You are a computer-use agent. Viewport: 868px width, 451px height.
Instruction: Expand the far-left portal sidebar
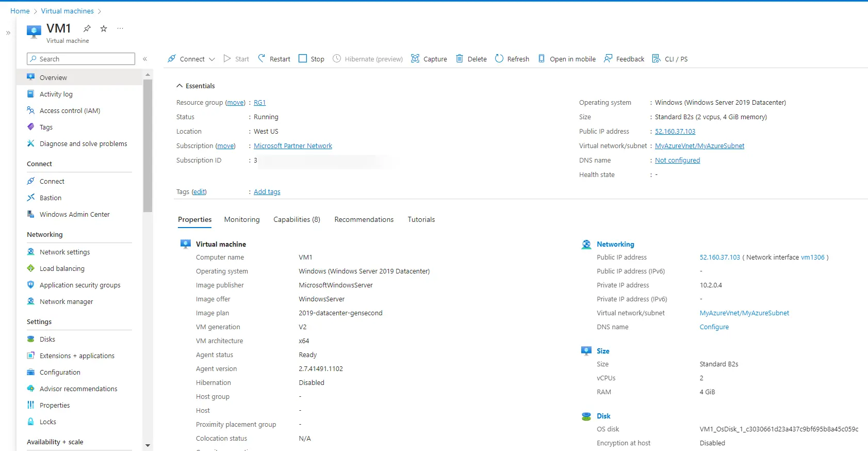coord(8,33)
